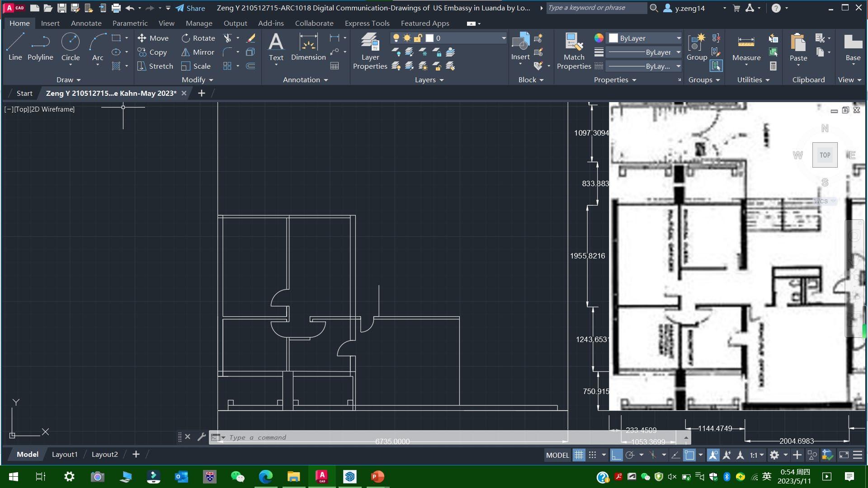Click the Mirror tool
The image size is (868, 488).
pyautogui.click(x=198, y=52)
